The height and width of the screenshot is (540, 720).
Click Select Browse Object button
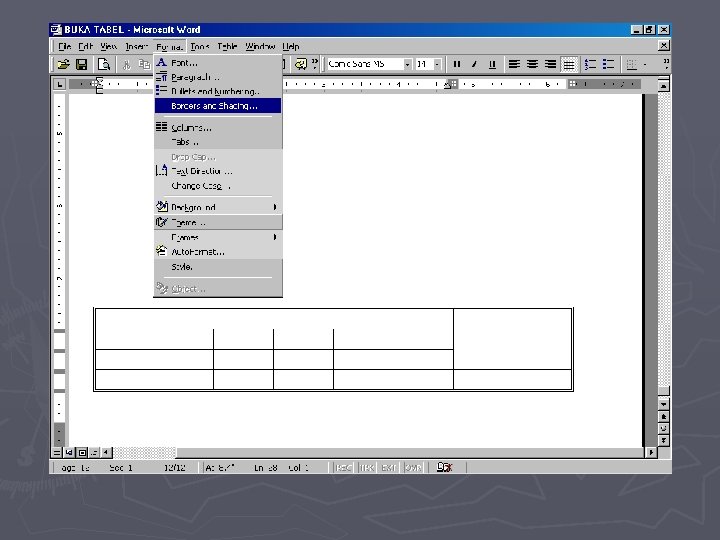(664, 428)
